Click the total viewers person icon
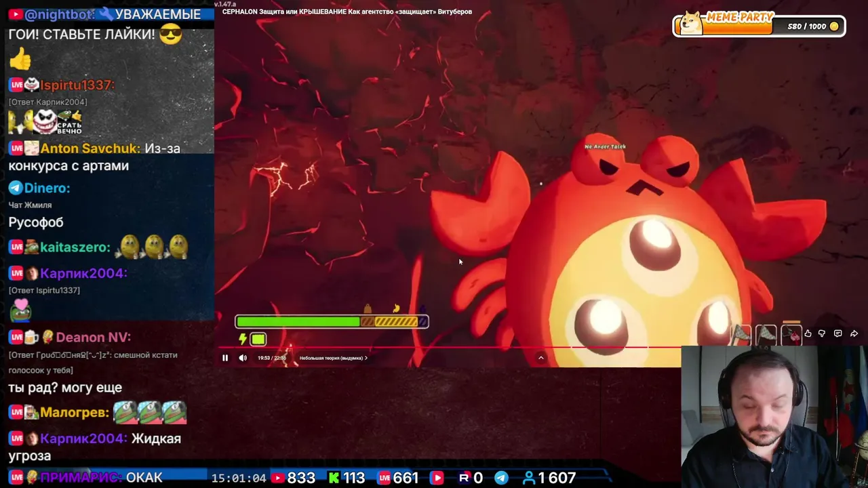 (529, 478)
